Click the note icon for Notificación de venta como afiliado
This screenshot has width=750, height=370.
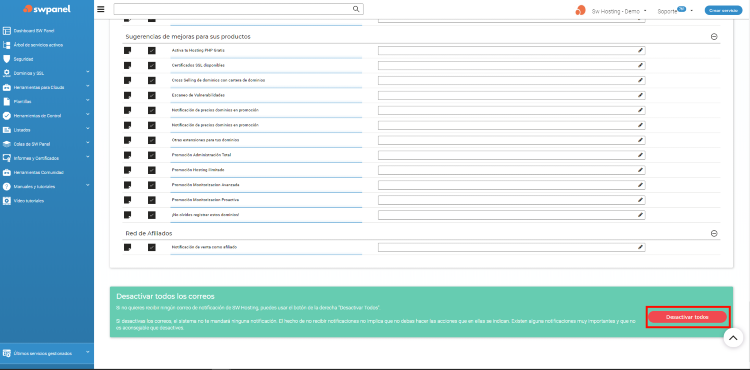point(128,247)
